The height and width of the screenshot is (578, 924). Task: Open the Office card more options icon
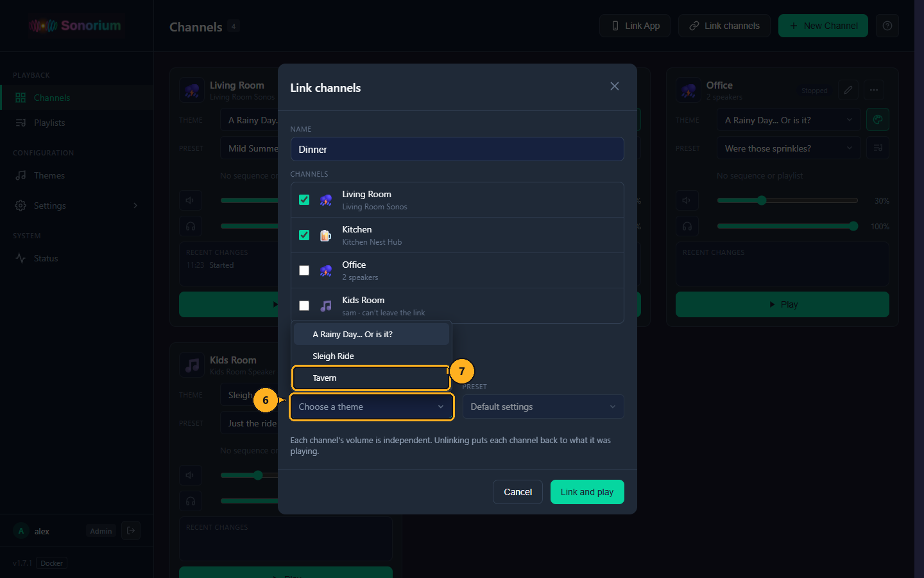(874, 90)
